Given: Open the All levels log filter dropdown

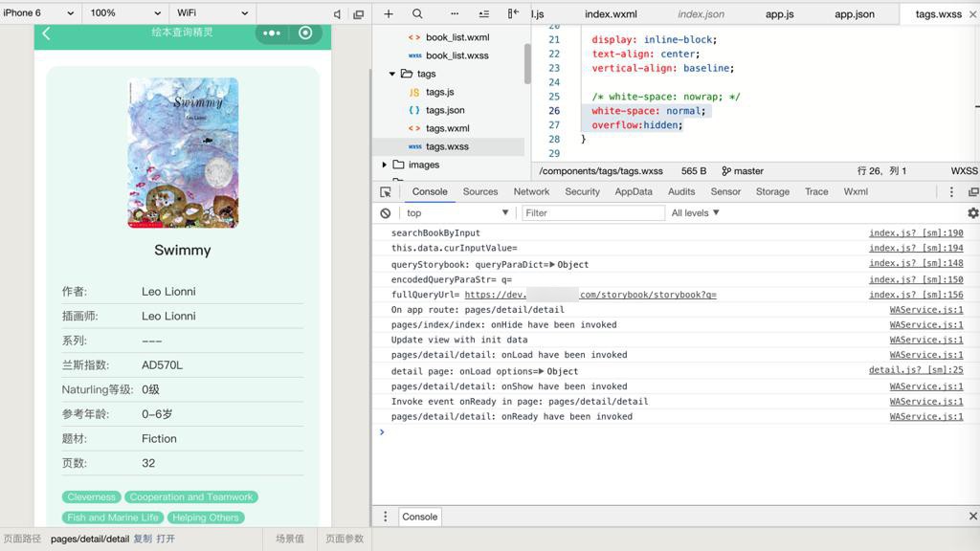Looking at the screenshot, I should point(695,213).
